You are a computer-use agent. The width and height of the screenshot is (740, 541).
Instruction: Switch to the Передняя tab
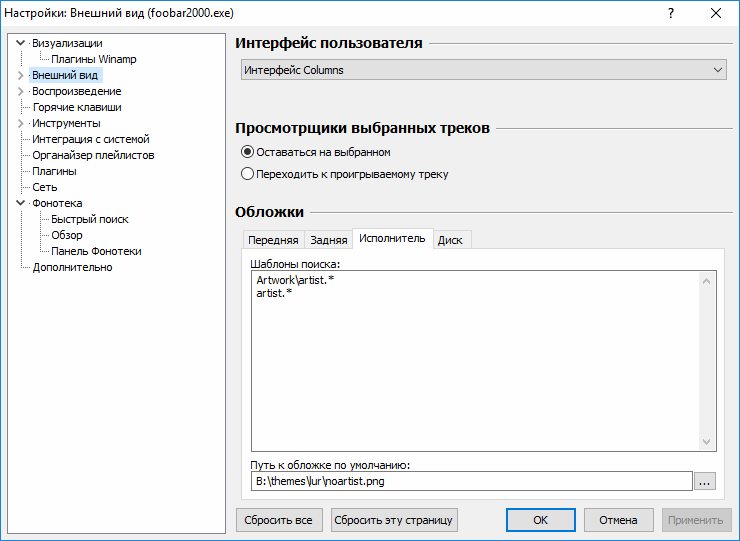[273, 240]
